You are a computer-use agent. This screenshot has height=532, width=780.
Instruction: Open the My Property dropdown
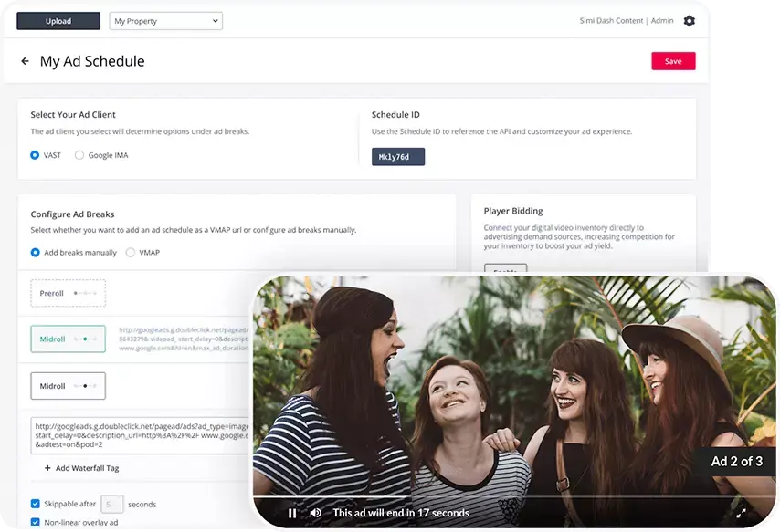coord(166,21)
